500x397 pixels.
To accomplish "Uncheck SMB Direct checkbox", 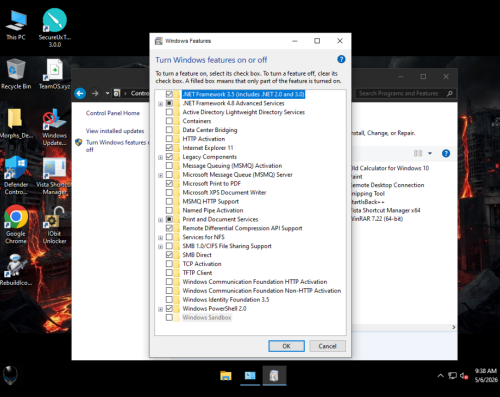I will 169,255.
